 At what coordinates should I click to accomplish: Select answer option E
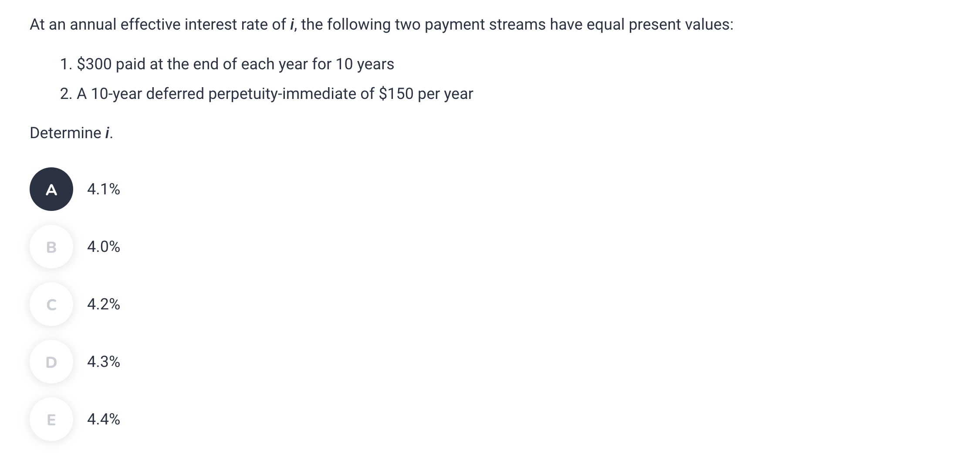coord(51,419)
